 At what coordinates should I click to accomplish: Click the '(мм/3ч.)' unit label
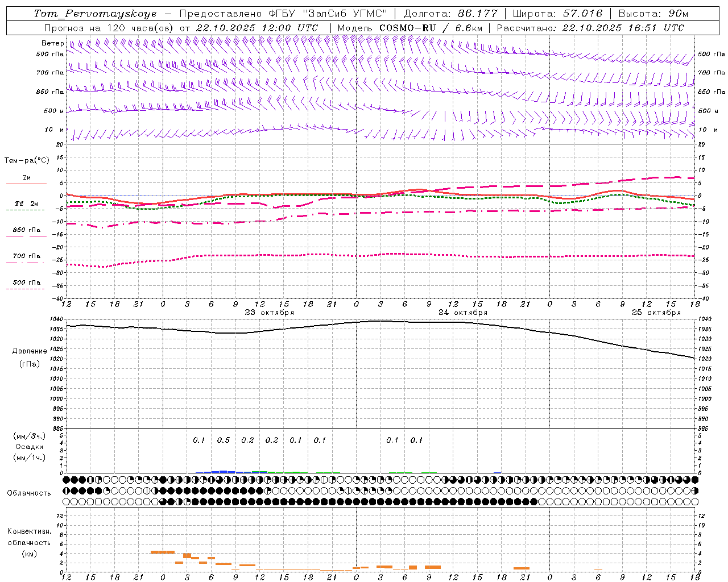point(30,436)
